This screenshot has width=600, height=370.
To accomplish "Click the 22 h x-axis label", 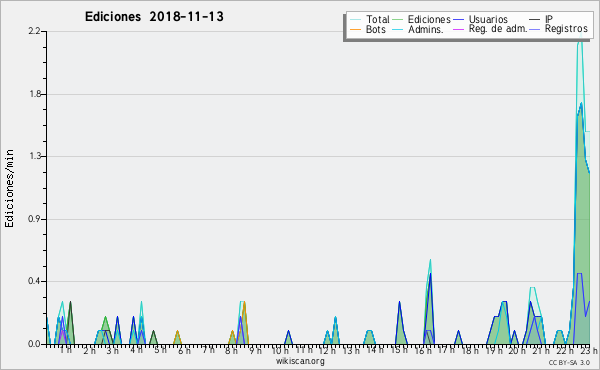I will [564, 350].
